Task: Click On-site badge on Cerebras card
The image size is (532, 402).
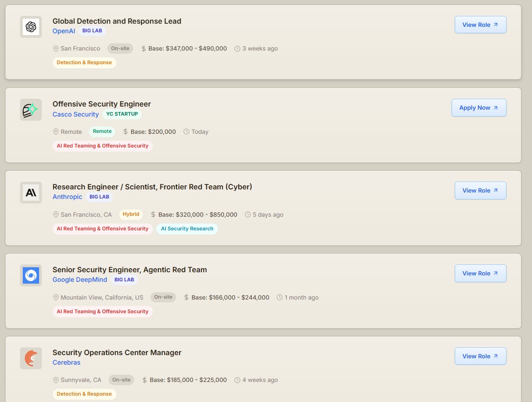Action: click(x=121, y=380)
